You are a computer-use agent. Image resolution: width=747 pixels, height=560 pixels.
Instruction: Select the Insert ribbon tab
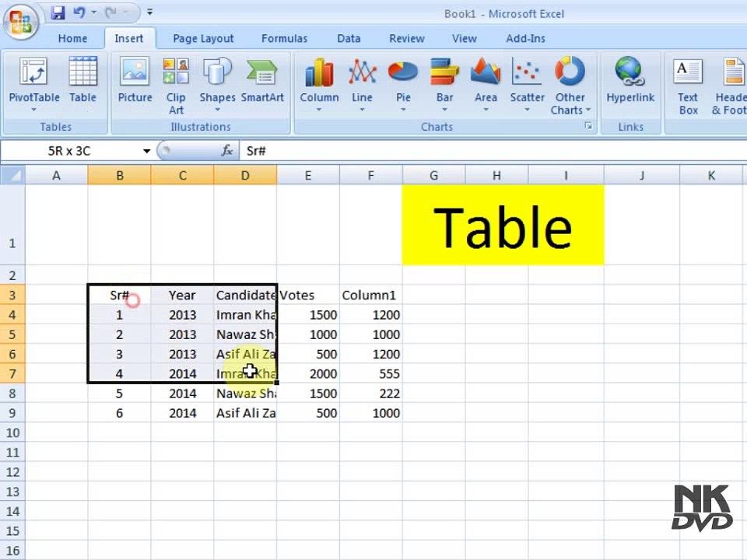(128, 39)
